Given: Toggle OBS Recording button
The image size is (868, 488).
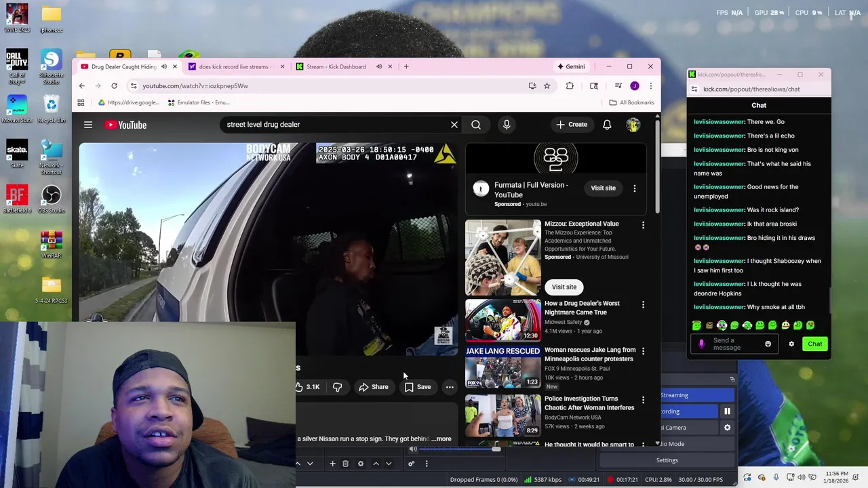Looking at the screenshot, I should [689, 411].
